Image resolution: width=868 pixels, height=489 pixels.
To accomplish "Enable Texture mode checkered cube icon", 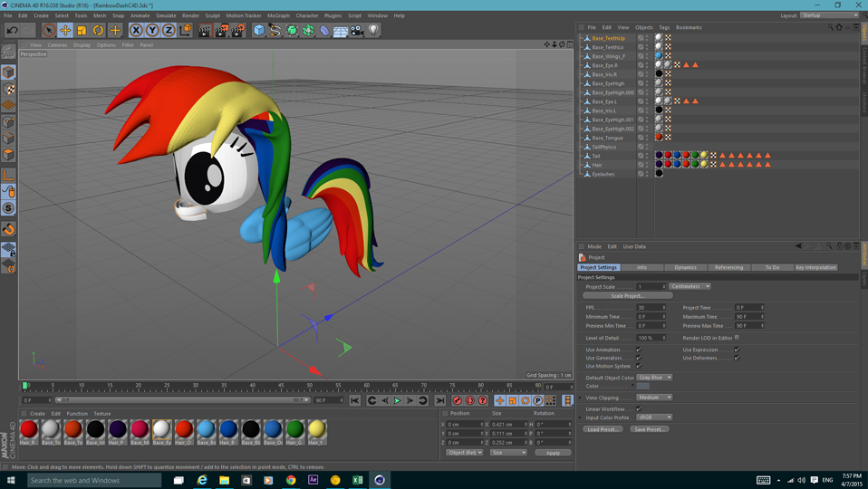I will pos(8,89).
